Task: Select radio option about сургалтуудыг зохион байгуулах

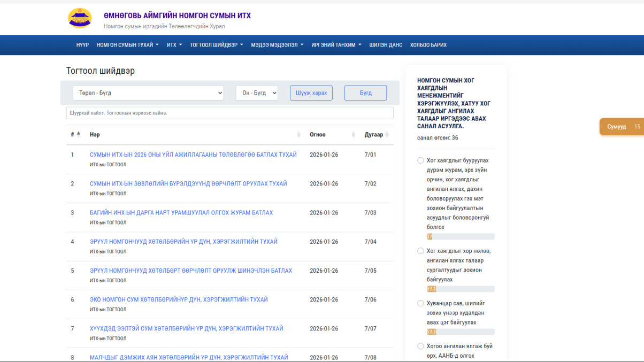Action: tap(420, 251)
